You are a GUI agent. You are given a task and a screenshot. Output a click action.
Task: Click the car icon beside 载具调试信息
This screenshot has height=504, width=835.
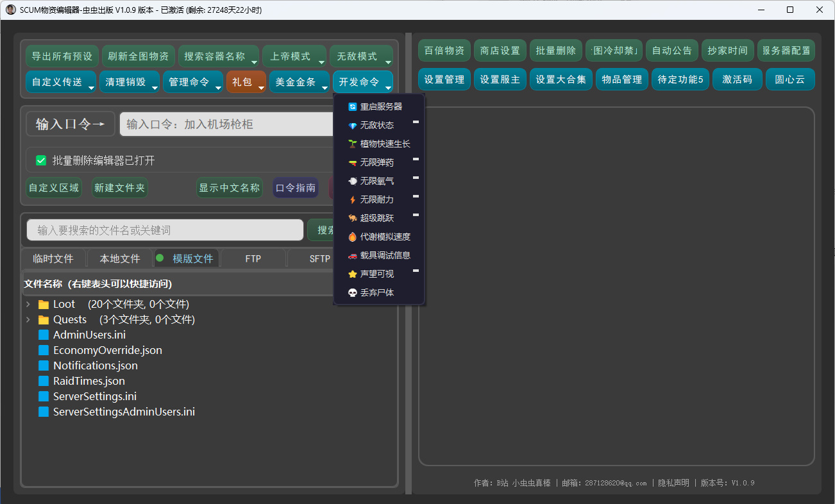point(352,255)
